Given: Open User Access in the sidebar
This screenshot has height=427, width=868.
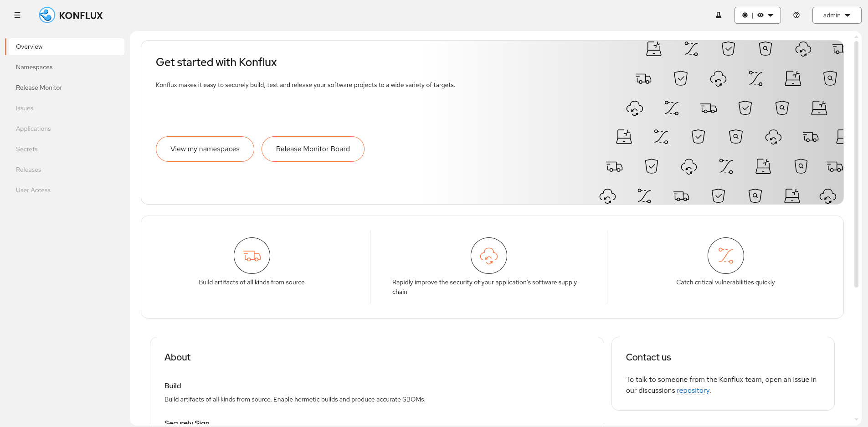Looking at the screenshot, I should coord(66,190).
